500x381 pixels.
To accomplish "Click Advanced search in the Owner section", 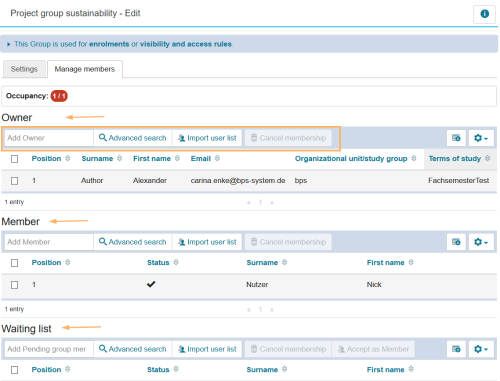I will tap(133, 138).
